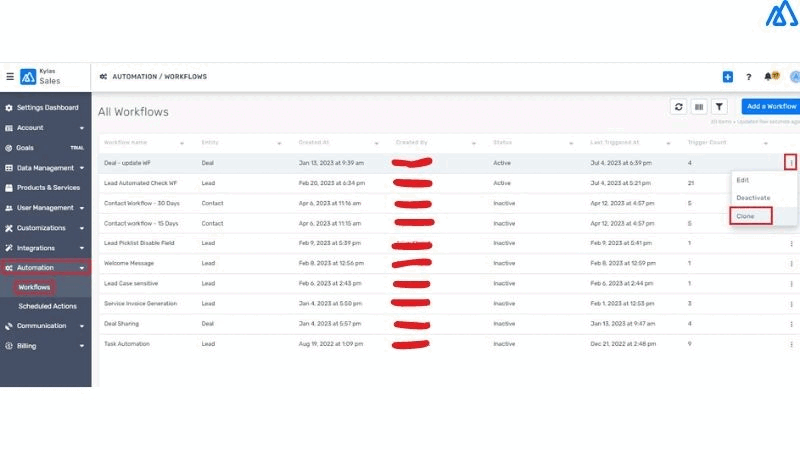The height and width of the screenshot is (450, 800).
Task: Click the Welcome Message workflow name
Action: (x=129, y=263)
